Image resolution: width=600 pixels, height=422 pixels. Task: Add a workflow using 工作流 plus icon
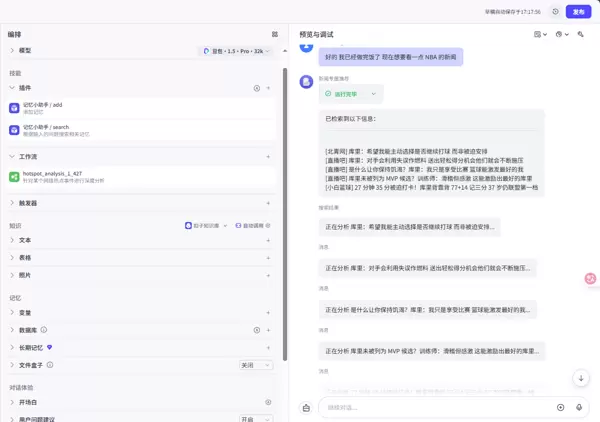coord(268,157)
